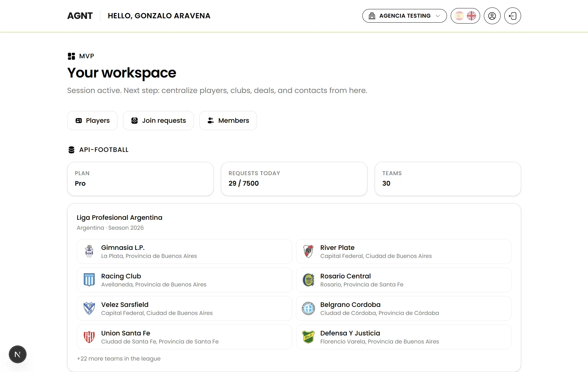Switch language to Spanish via the Spain flag

click(459, 16)
